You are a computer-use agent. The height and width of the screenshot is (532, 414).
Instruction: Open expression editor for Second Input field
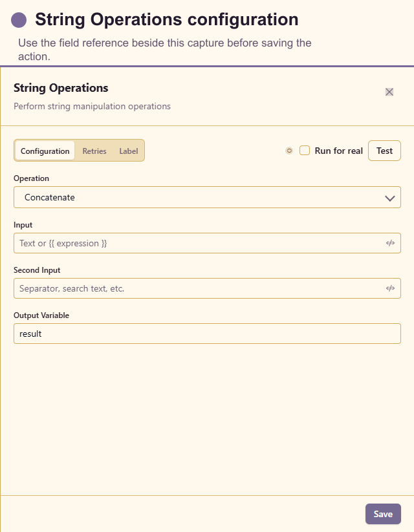click(390, 288)
